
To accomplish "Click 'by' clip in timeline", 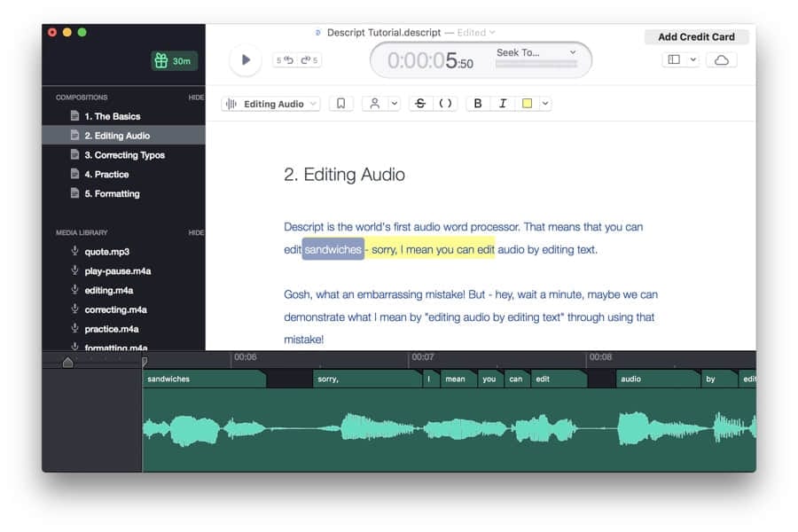I will (x=720, y=379).
